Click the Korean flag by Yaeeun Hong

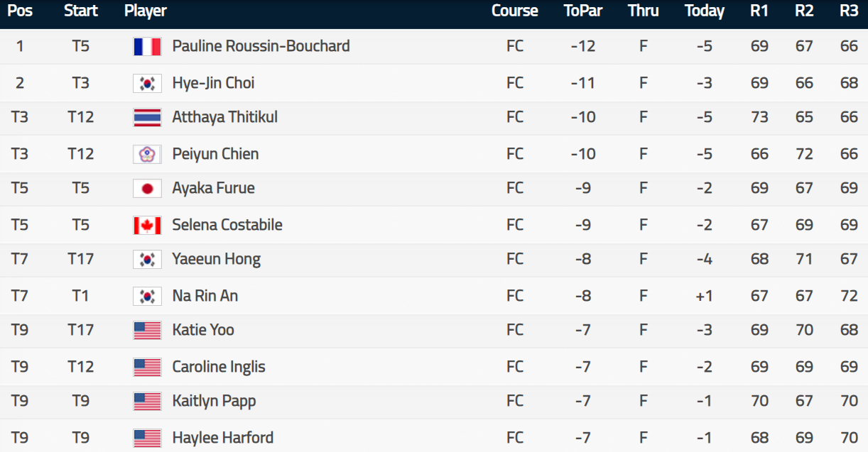[x=147, y=259]
